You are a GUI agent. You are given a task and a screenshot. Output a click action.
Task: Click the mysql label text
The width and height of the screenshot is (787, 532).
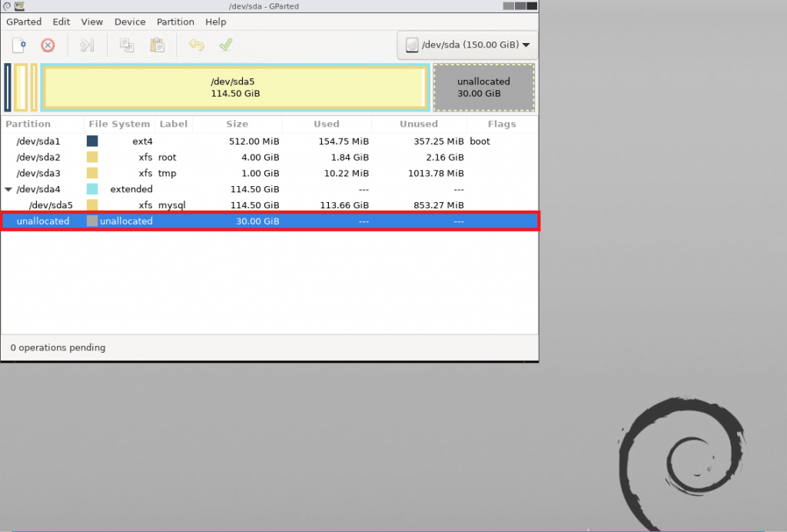pos(171,205)
